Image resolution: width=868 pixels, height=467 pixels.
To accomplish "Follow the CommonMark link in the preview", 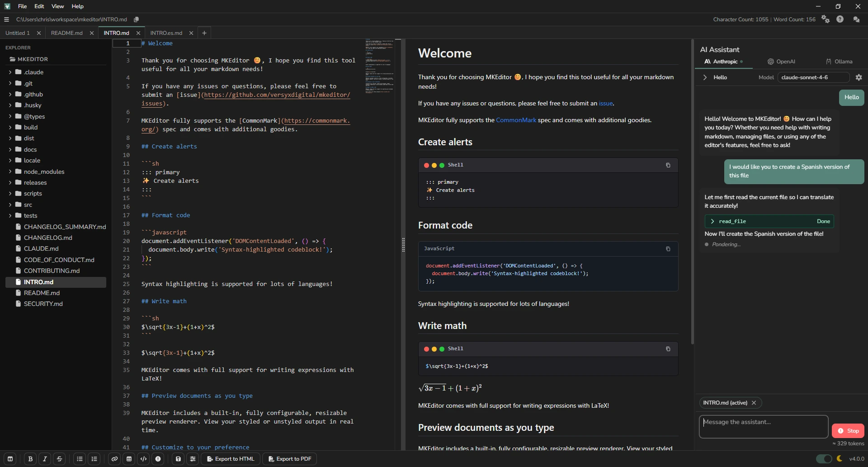I will click(x=516, y=120).
